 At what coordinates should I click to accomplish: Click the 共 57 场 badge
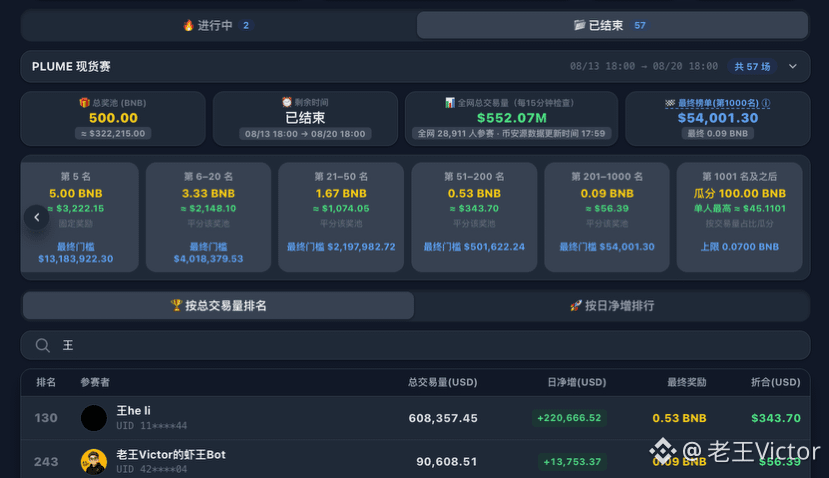coord(752,67)
